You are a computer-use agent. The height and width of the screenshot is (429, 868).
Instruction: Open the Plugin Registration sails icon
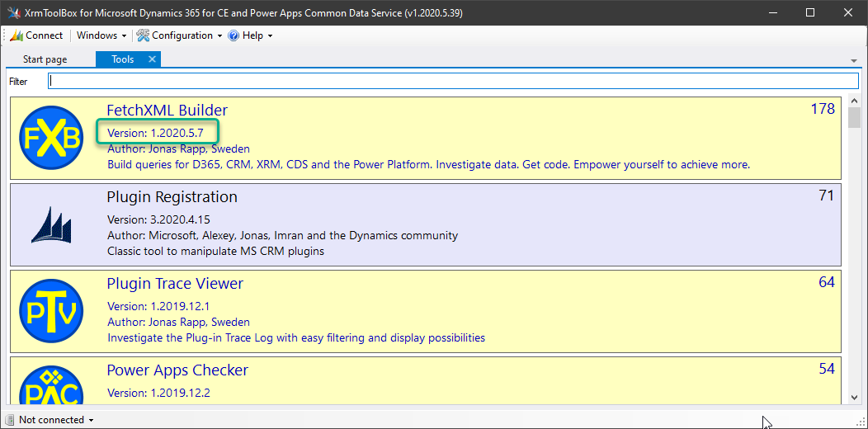[x=51, y=224]
